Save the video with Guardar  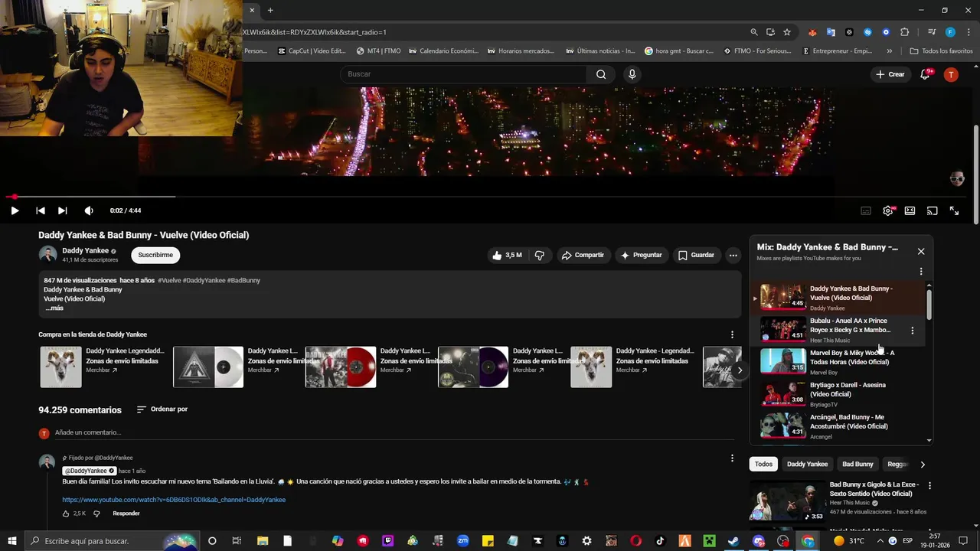pos(696,255)
